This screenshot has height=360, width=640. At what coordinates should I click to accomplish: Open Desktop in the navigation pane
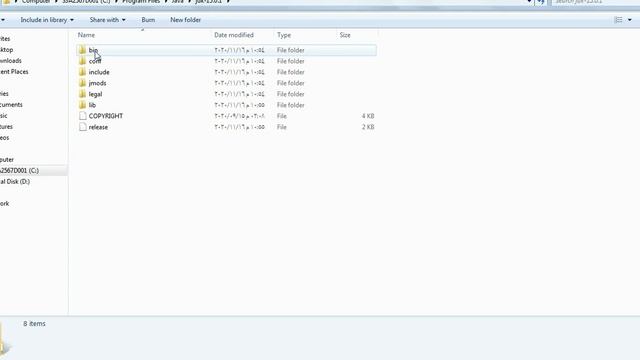(7, 50)
